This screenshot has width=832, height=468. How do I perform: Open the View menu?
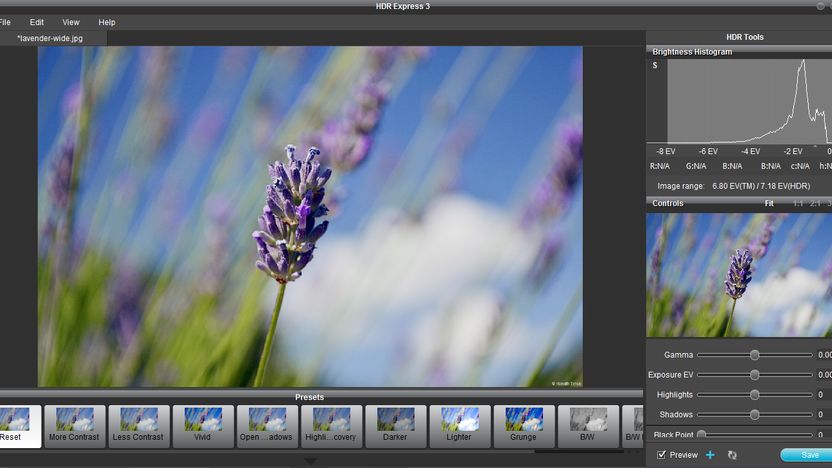[x=71, y=22]
